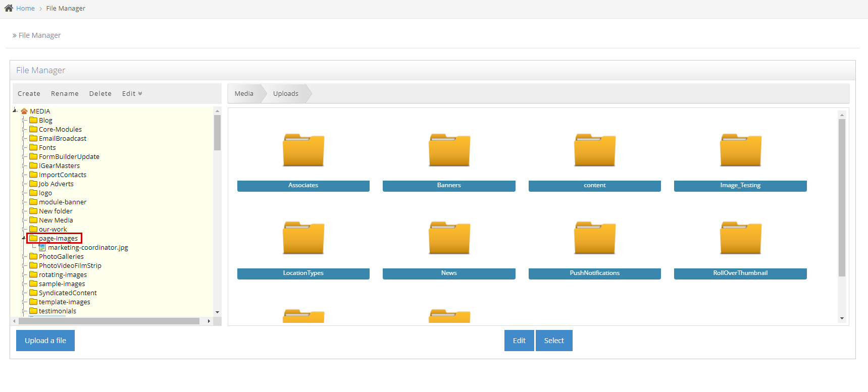Open the News folder icon
868x392 pixels.
pos(449,238)
